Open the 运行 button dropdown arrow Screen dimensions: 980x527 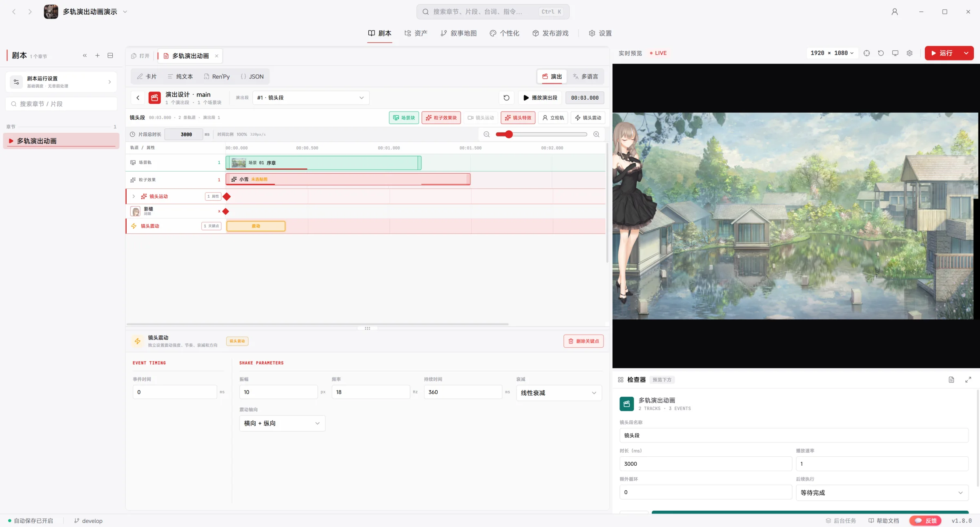pyautogui.click(x=966, y=53)
